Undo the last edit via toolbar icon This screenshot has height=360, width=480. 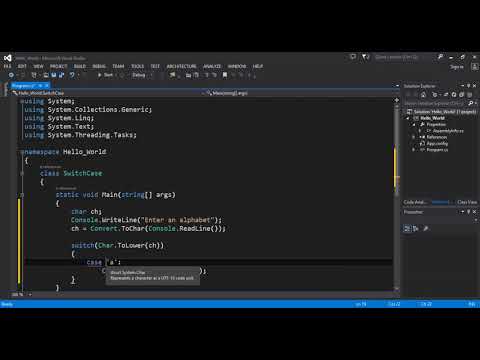[x=72, y=75]
